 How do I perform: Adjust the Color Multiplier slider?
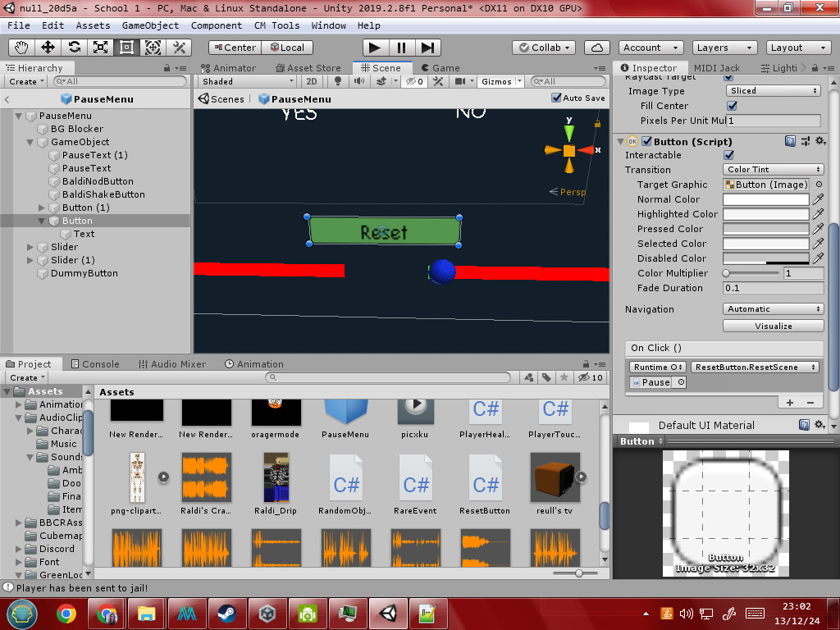click(752, 273)
